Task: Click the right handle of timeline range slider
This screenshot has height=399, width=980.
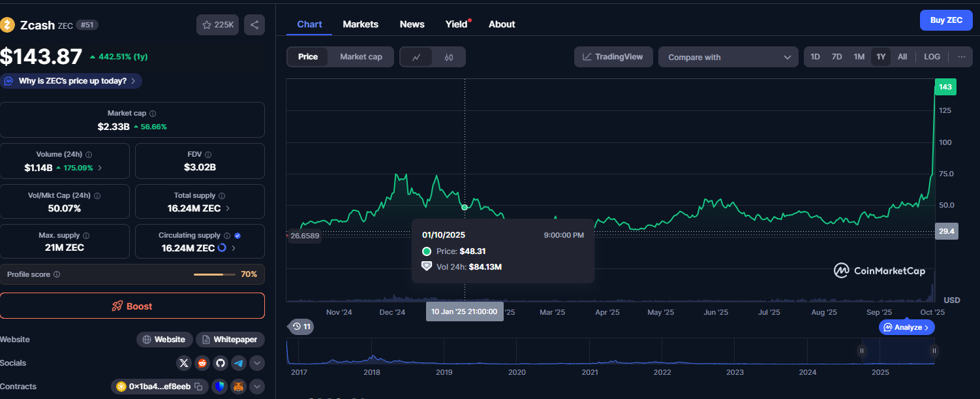Action: click(x=934, y=351)
